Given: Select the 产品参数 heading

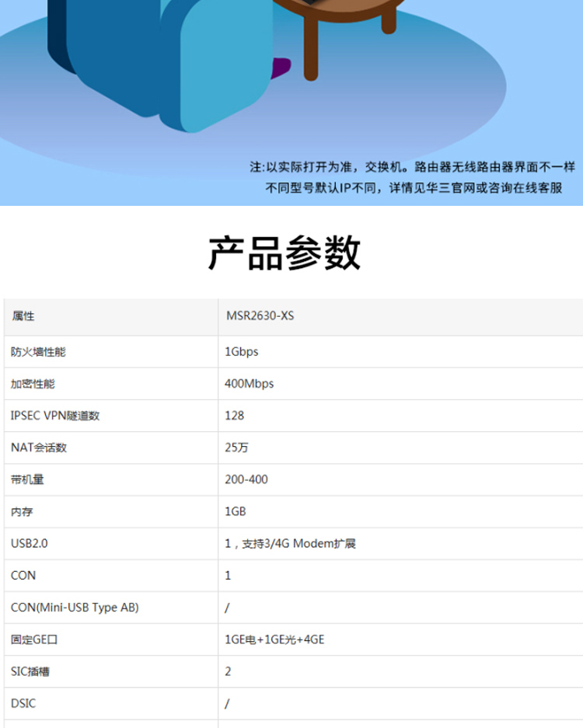Looking at the screenshot, I should click(x=285, y=253).
